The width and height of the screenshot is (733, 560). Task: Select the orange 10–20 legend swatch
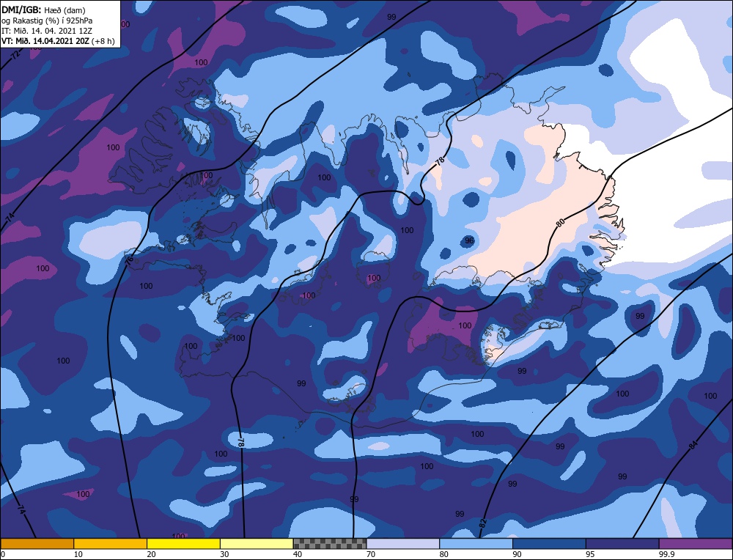click(111, 543)
